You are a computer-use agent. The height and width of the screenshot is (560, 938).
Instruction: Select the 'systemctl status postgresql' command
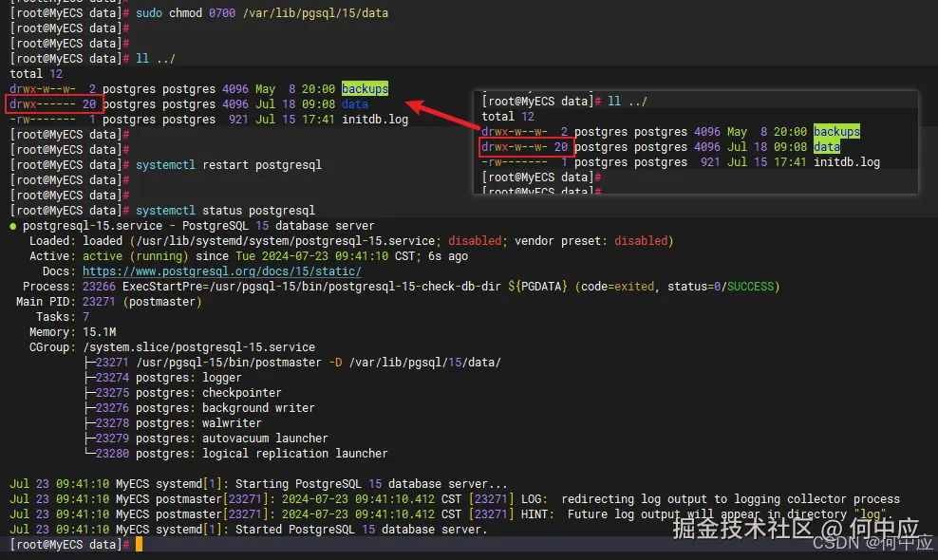[x=226, y=211]
